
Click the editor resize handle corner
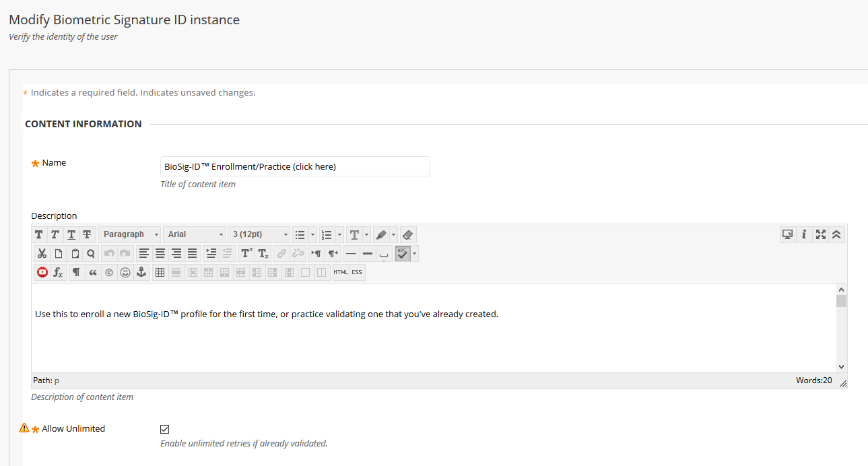point(843,382)
